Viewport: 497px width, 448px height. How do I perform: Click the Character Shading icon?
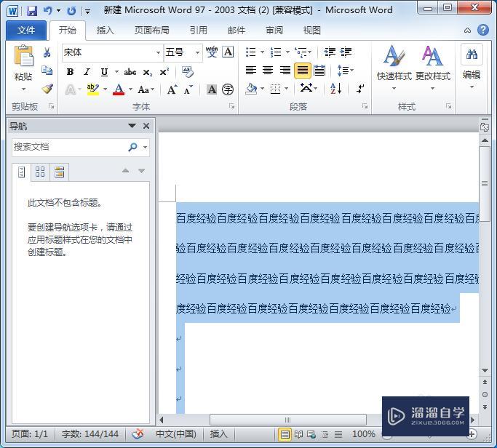[x=212, y=89]
